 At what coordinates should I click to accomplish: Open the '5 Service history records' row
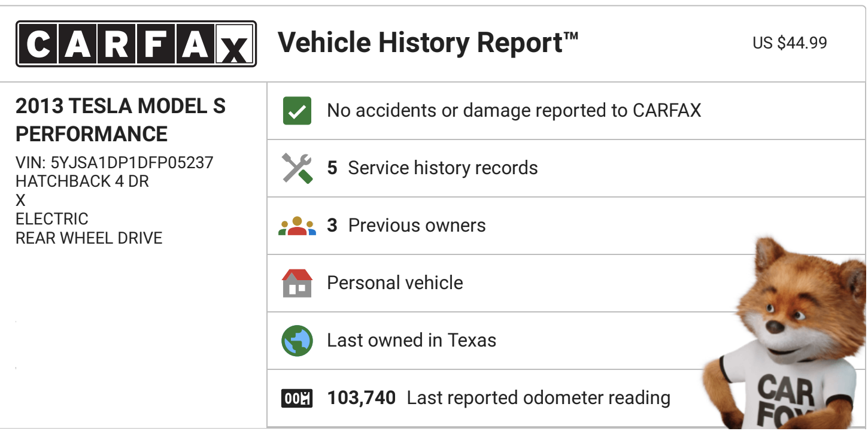click(x=432, y=168)
